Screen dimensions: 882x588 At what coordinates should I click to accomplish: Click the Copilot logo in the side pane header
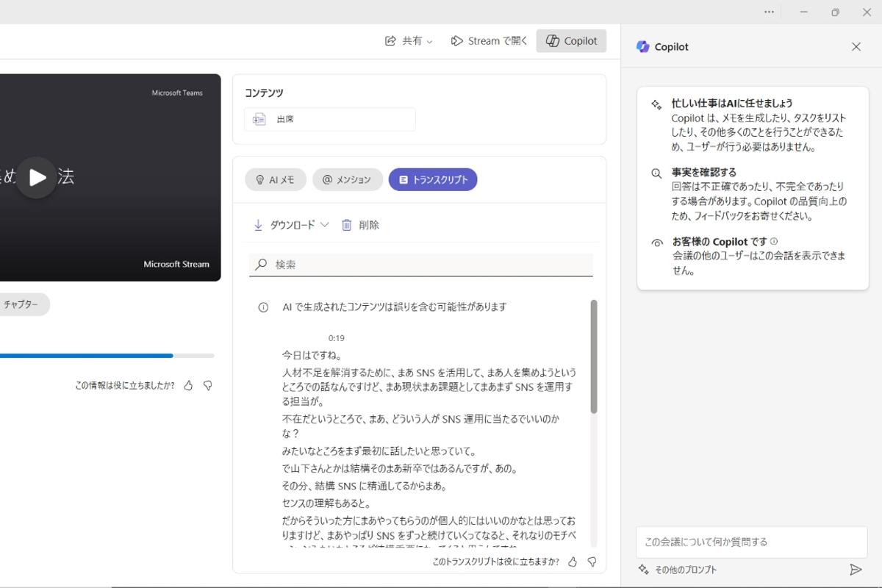643,46
